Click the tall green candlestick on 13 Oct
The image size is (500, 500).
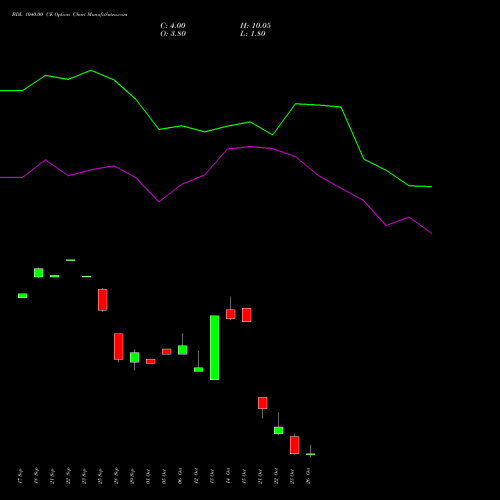(215, 348)
